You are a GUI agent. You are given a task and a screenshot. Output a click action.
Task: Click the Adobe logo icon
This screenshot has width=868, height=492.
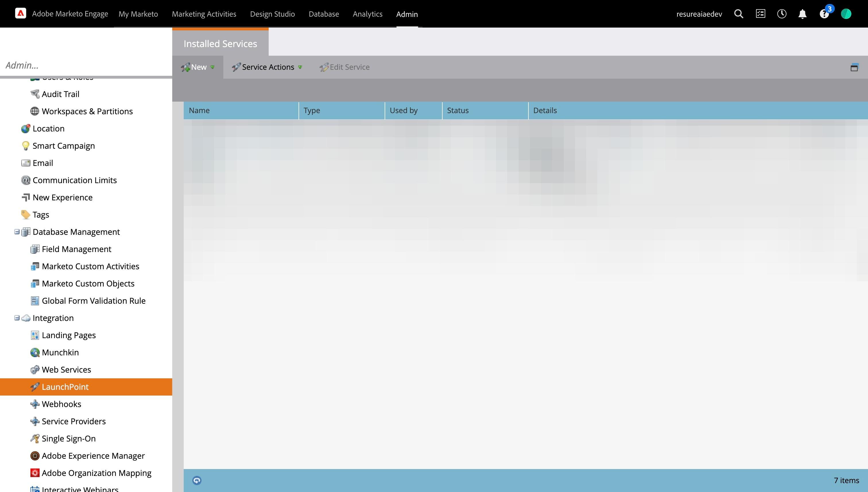pyautogui.click(x=21, y=13)
